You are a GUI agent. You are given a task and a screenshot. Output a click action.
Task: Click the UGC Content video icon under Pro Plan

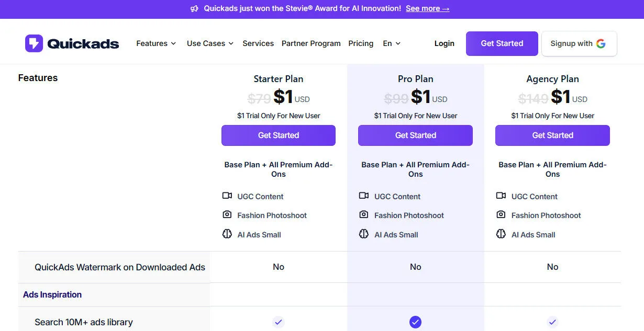coord(364,196)
